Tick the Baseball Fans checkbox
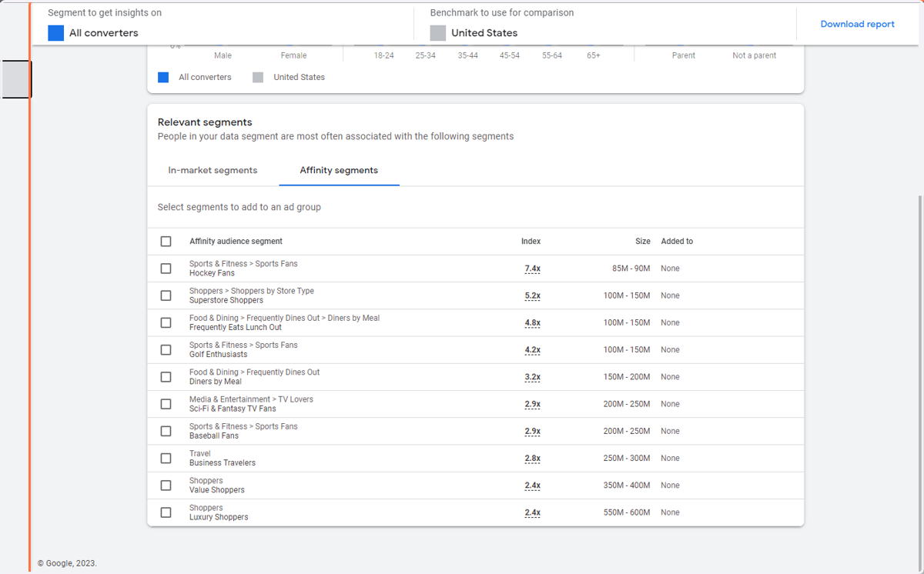This screenshot has height=574, width=924. (166, 431)
